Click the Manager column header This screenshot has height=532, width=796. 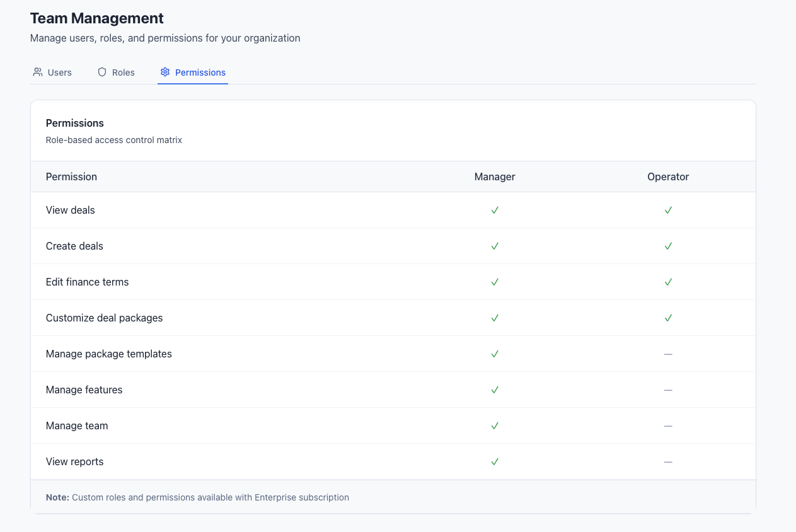tap(495, 177)
